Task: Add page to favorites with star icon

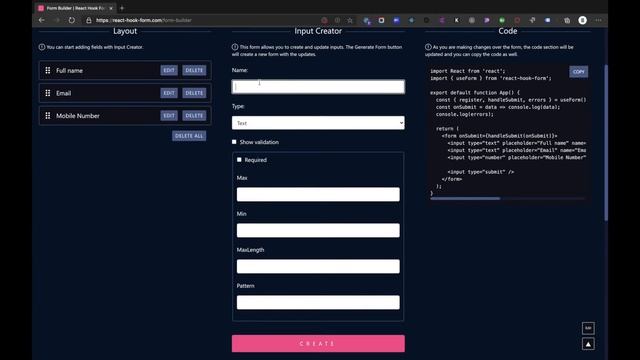Action: click(350, 20)
